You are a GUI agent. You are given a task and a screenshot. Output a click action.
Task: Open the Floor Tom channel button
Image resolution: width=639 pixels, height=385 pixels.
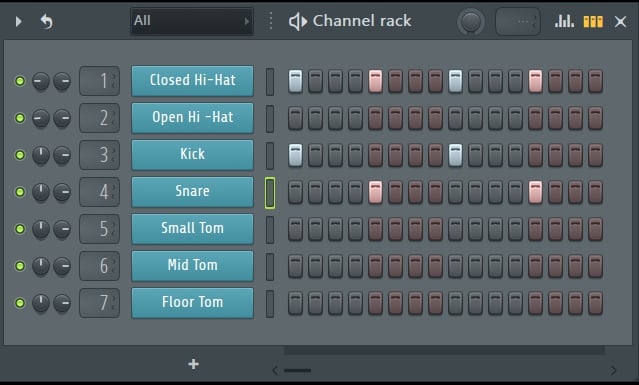point(192,303)
